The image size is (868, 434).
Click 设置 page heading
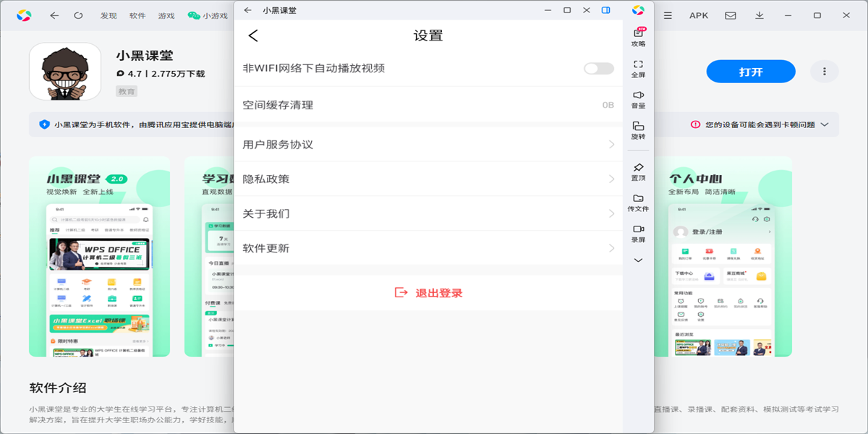pos(428,35)
